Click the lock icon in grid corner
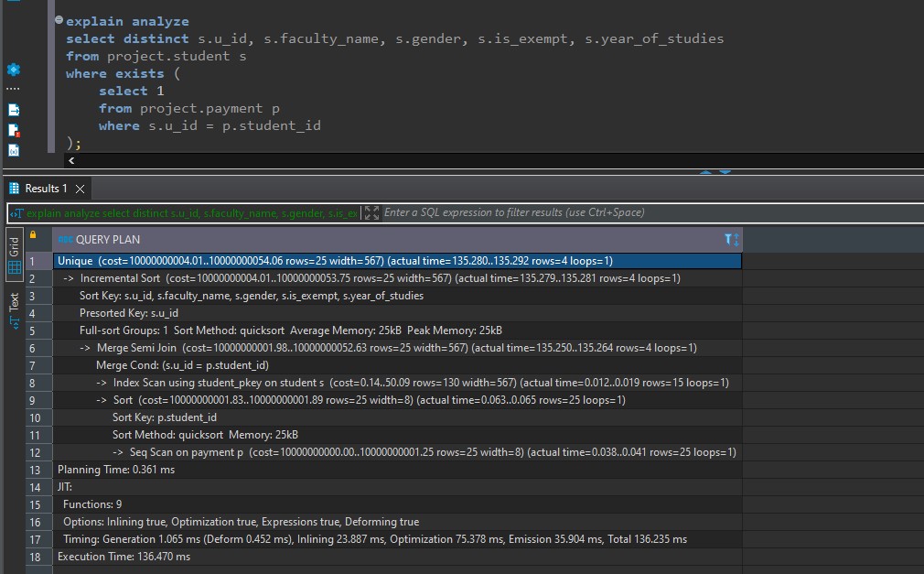This screenshot has height=574, width=924. point(34,235)
